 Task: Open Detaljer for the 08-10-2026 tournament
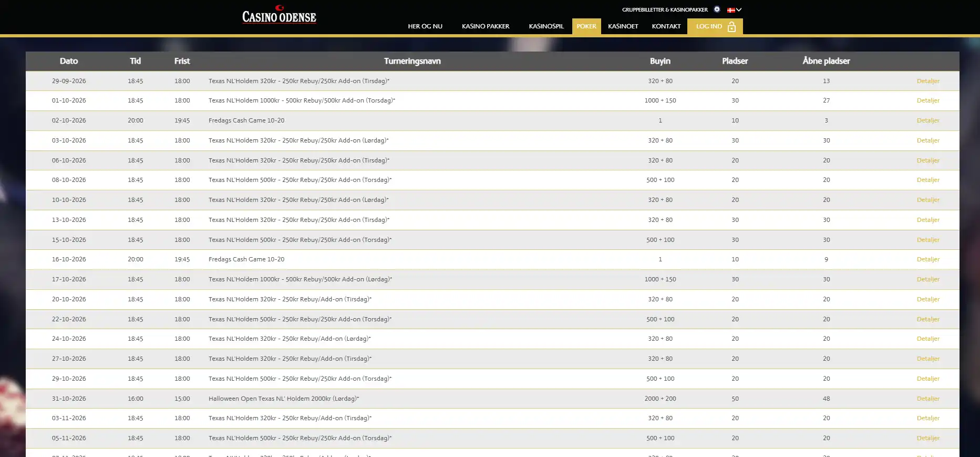929,180
